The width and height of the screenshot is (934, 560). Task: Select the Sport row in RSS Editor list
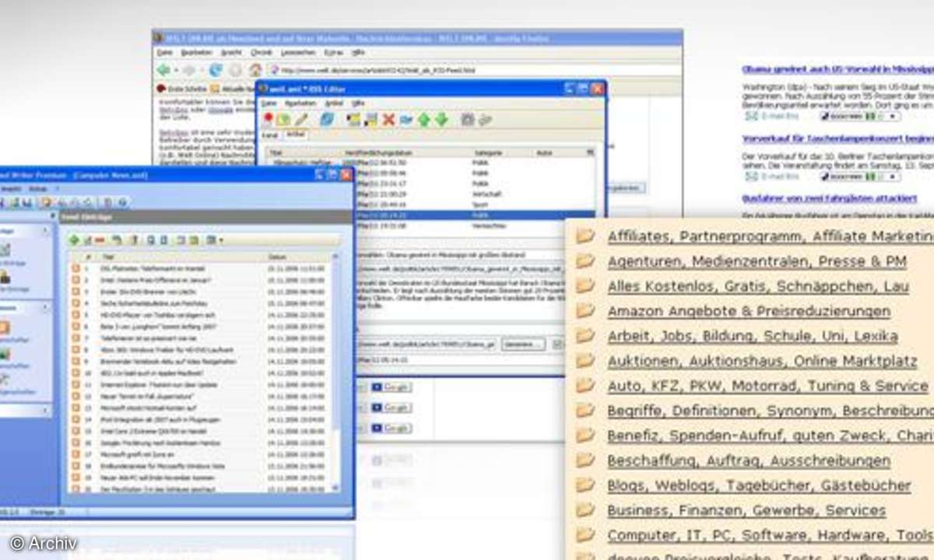click(475, 205)
